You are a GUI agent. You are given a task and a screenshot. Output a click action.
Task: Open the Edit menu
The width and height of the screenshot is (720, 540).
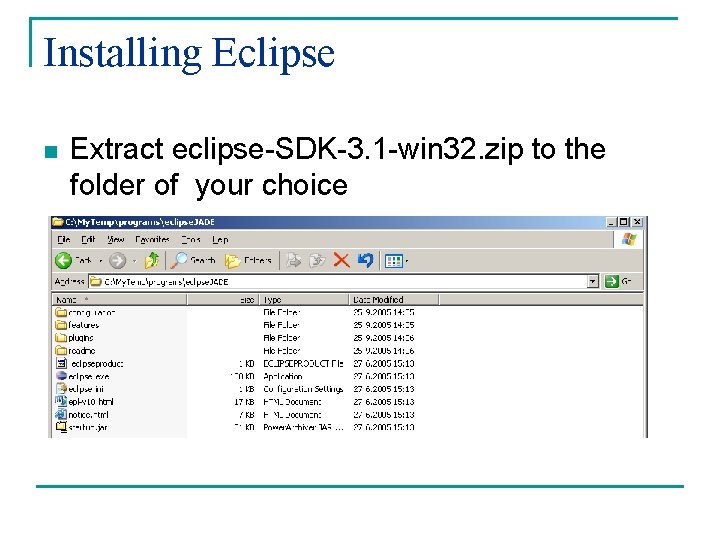click(x=88, y=240)
